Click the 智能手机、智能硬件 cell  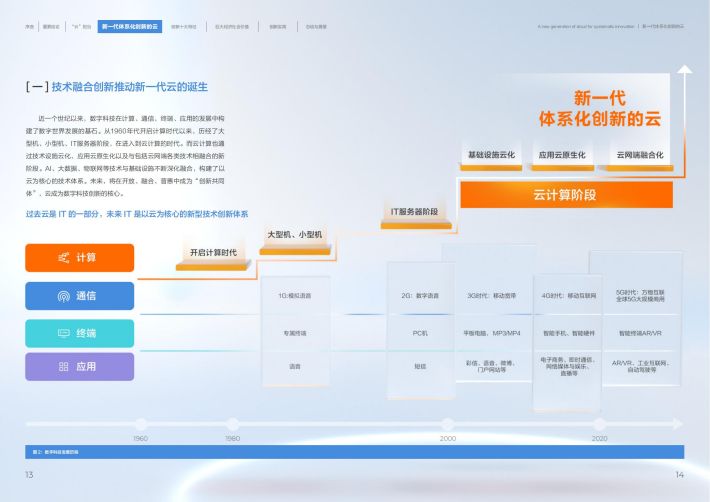(x=569, y=333)
